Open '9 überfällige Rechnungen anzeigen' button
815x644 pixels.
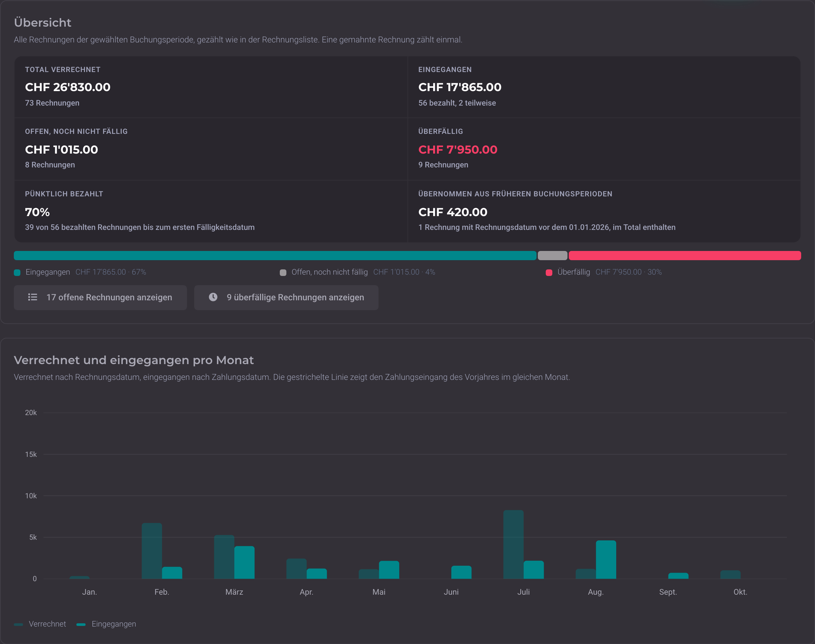(286, 297)
